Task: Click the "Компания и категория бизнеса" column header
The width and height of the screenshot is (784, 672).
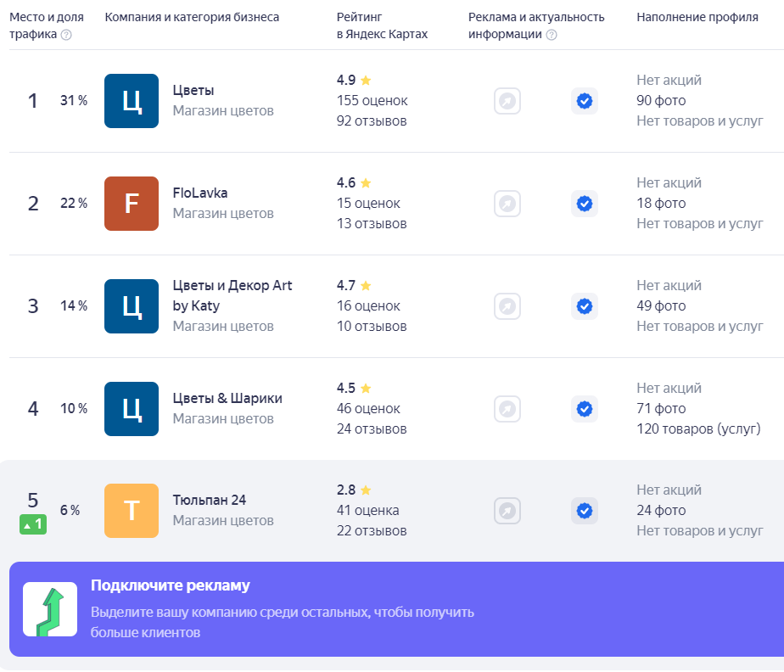Action: pos(192,17)
